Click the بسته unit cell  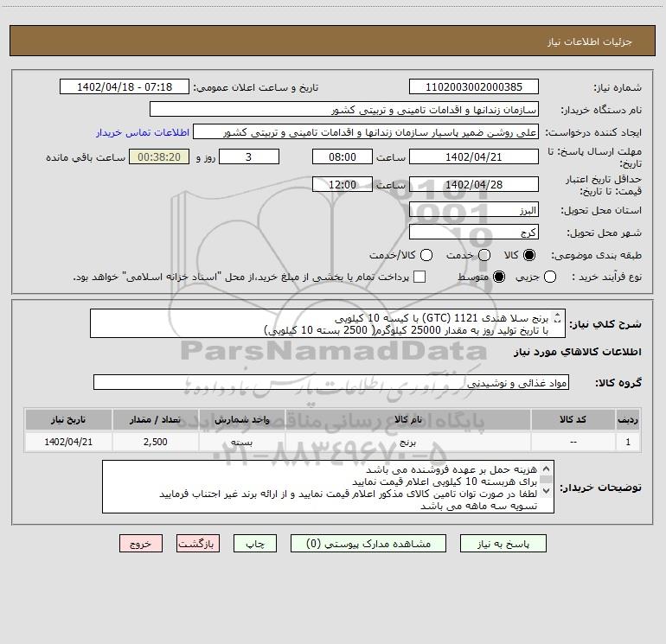[241, 442]
